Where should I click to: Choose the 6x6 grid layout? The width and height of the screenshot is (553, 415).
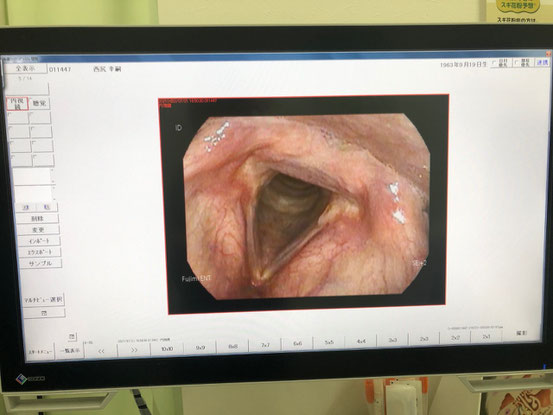(x=297, y=344)
